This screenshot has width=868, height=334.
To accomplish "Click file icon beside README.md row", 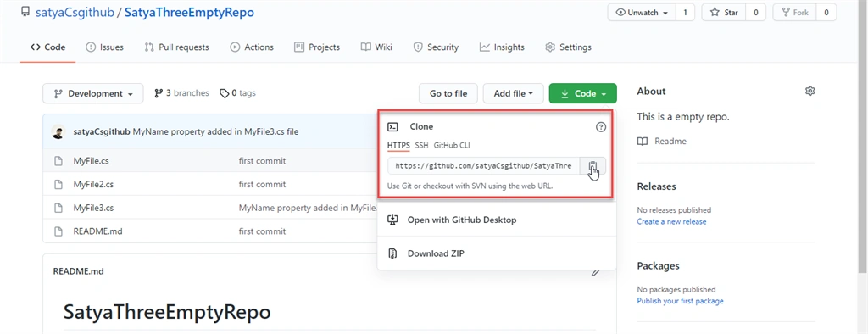I will pyautogui.click(x=58, y=231).
